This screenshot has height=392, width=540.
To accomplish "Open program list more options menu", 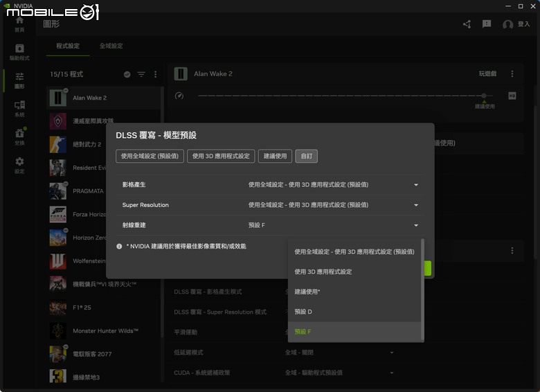I will [155, 74].
